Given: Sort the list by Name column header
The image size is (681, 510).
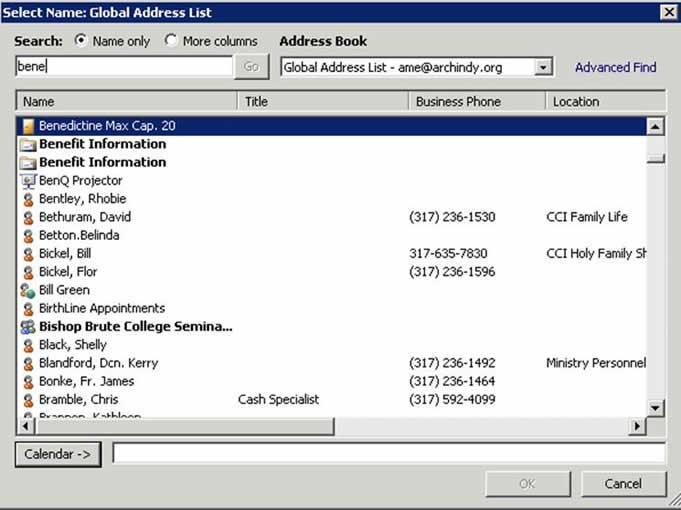Looking at the screenshot, I should point(126,101).
